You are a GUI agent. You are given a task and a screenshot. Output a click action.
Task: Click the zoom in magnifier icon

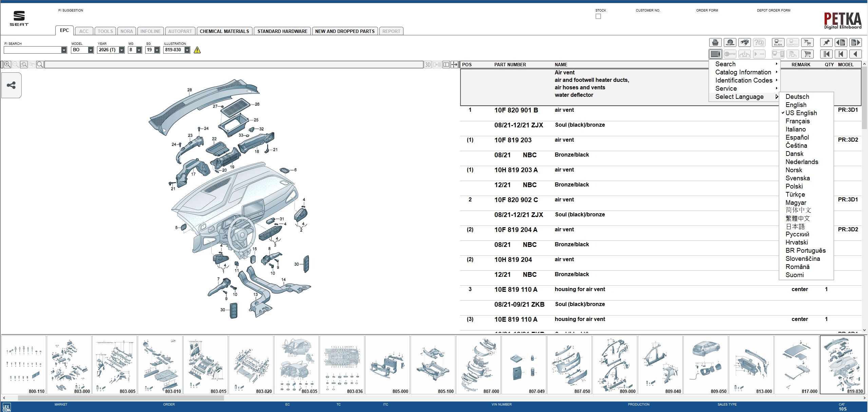pyautogui.click(x=7, y=65)
